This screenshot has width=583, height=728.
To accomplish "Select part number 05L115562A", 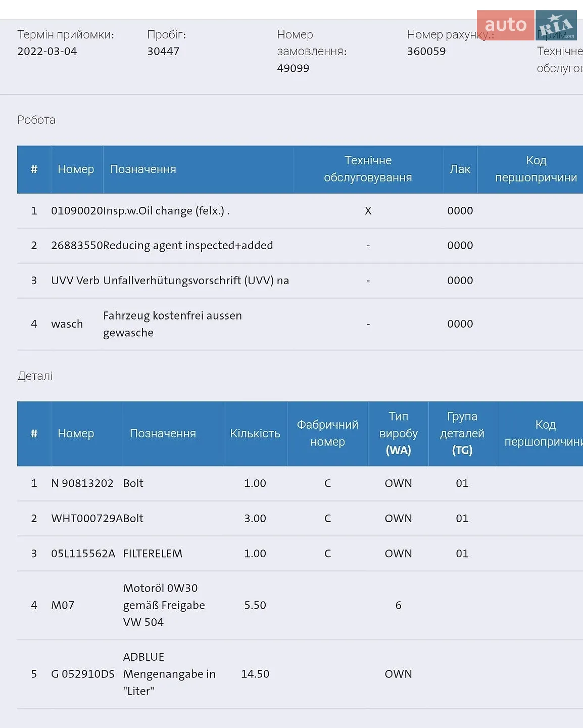I will 83,554.
